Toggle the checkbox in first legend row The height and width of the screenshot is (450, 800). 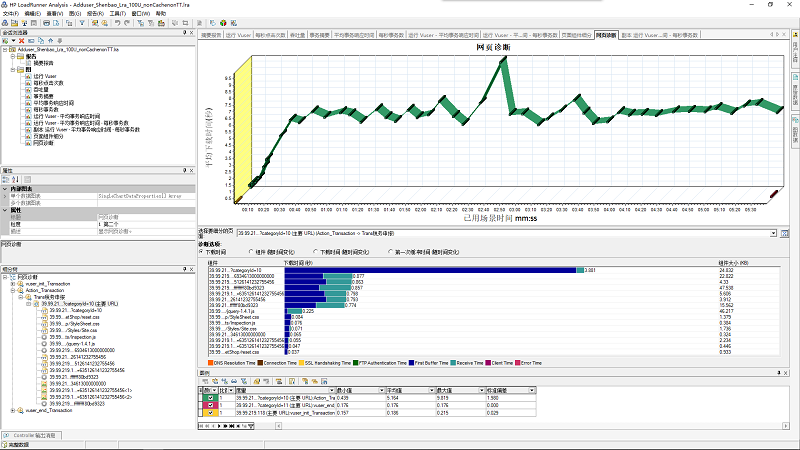[x=208, y=397]
